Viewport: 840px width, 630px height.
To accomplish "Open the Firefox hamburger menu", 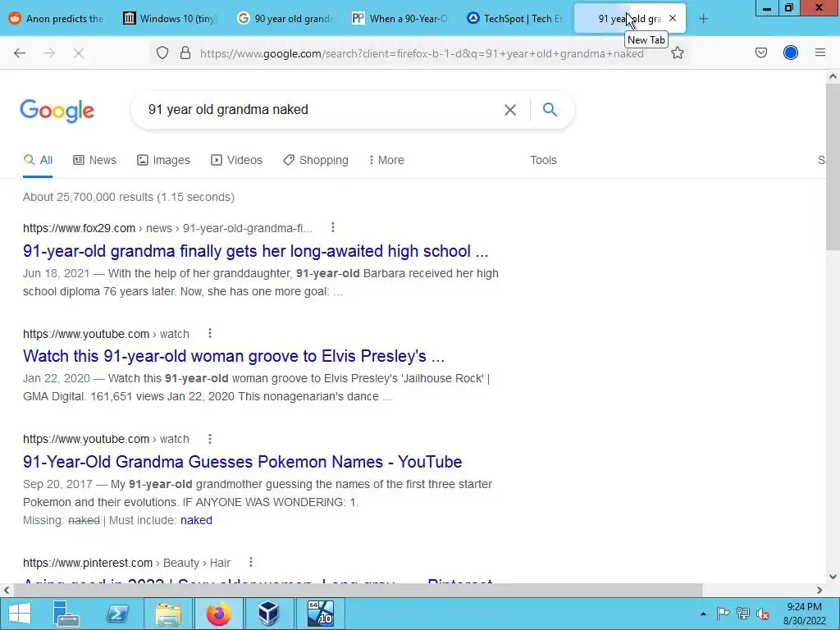I will pos(820,52).
